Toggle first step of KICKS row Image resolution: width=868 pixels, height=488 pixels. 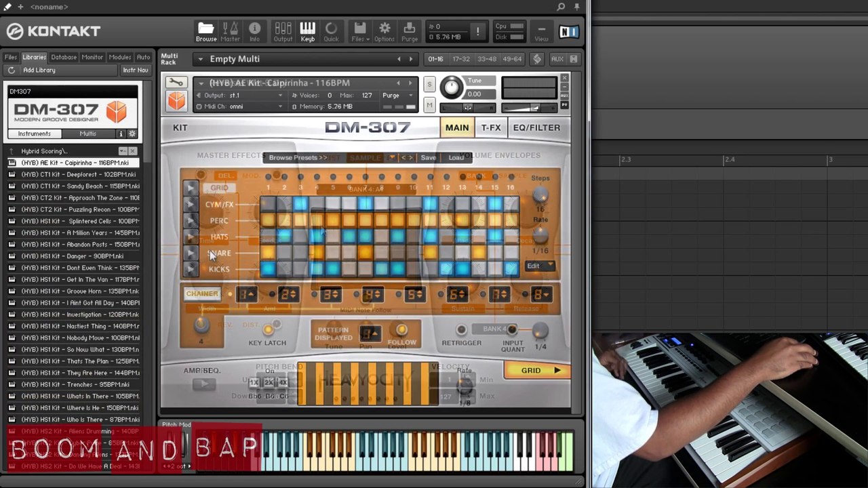coord(268,269)
